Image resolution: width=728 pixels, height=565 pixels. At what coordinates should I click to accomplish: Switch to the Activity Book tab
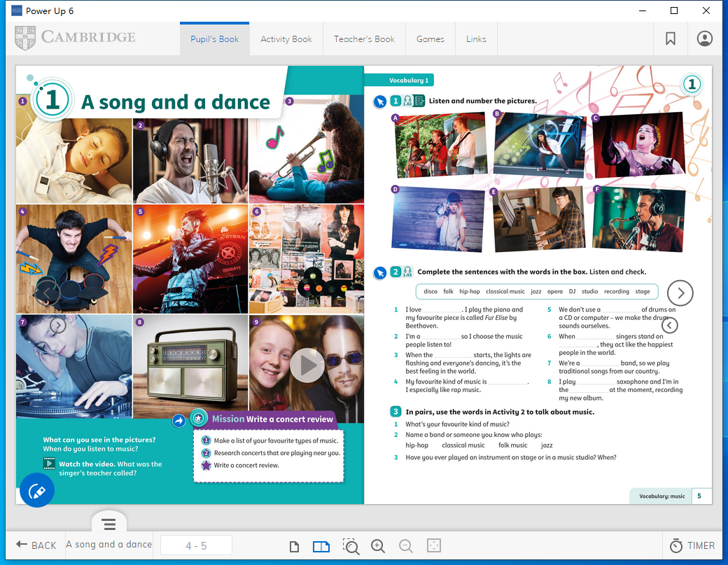286,39
